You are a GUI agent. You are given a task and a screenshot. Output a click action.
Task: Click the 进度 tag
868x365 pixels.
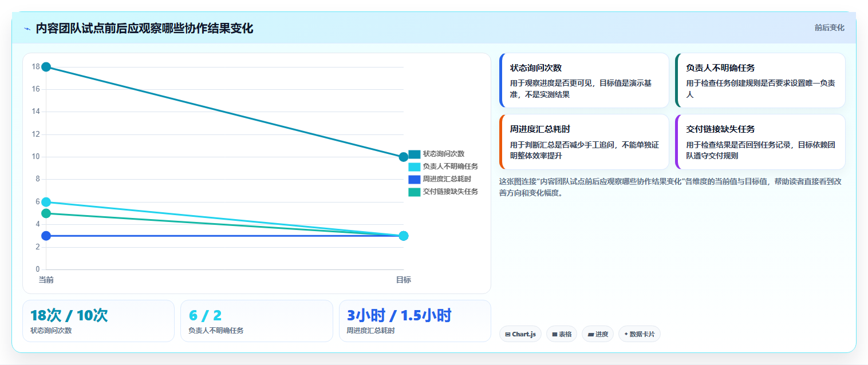(x=597, y=334)
